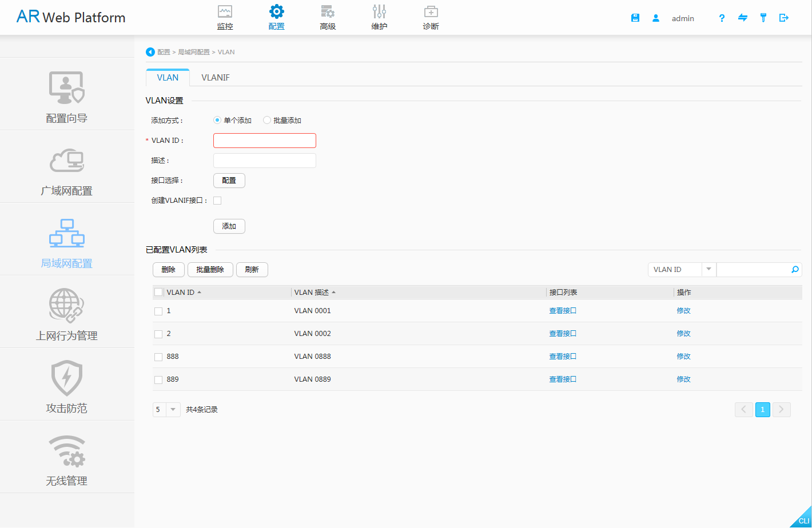This screenshot has height=528, width=812.
Task: Open the CLI corner button
Action: pyautogui.click(x=803, y=519)
